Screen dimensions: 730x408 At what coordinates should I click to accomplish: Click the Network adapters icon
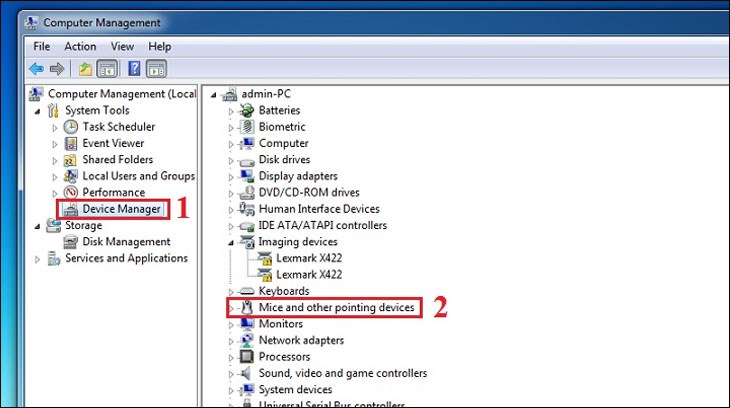click(x=247, y=340)
